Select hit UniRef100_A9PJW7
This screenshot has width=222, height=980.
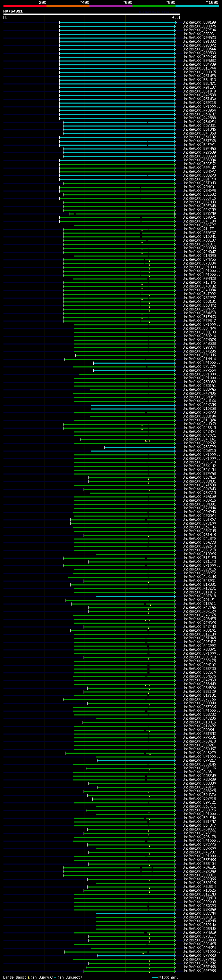199,168
